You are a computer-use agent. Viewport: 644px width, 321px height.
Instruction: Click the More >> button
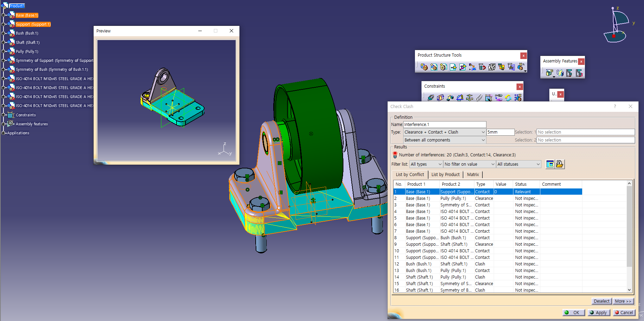point(623,301)
